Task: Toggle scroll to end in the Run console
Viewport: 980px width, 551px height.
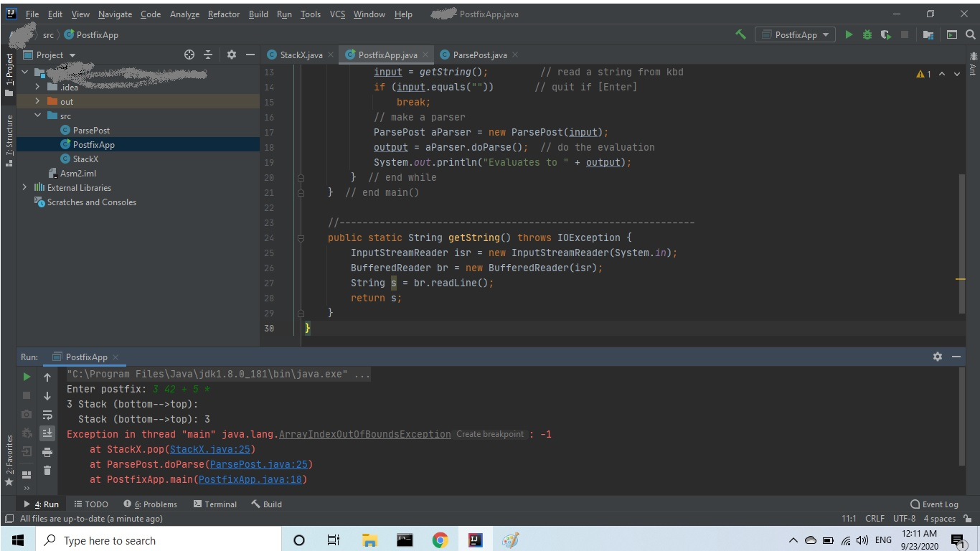Action: 47,433
